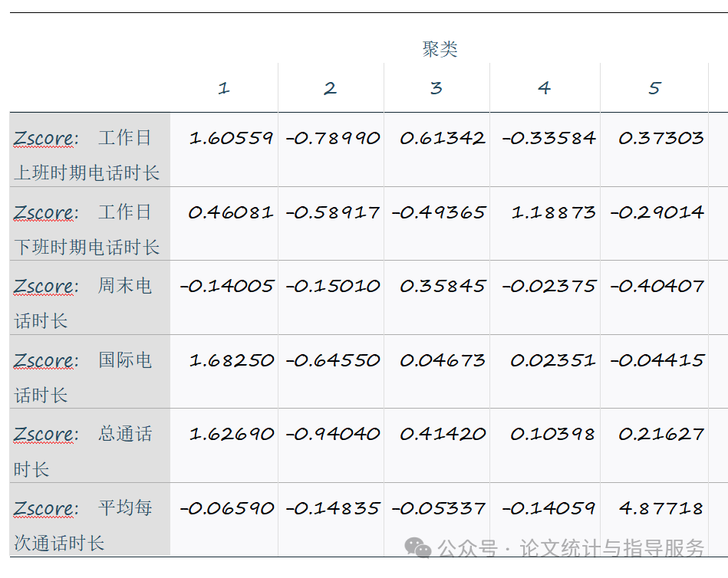Screen dimensions: 728x578
Task: Click row label 国际电话时长
Action: [x=83, y=377]
